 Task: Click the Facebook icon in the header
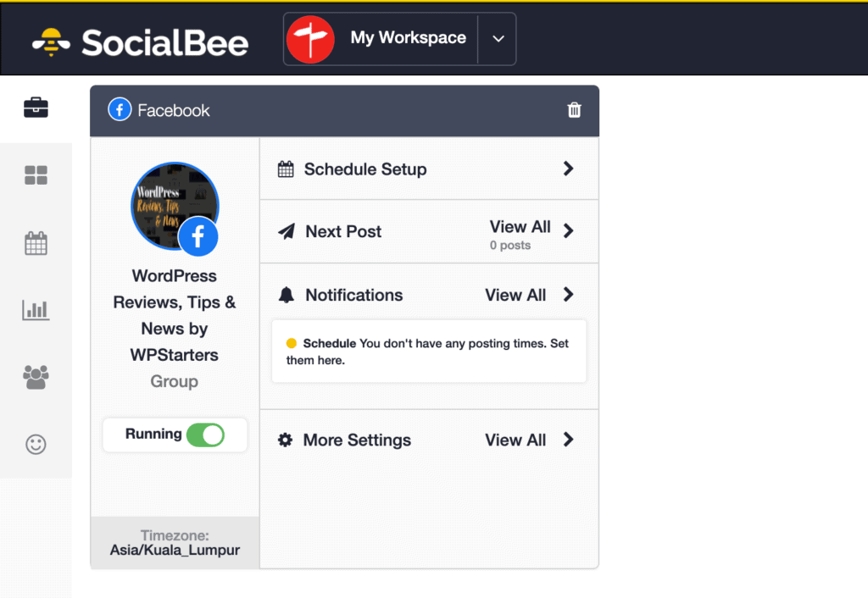pos(119,109)
